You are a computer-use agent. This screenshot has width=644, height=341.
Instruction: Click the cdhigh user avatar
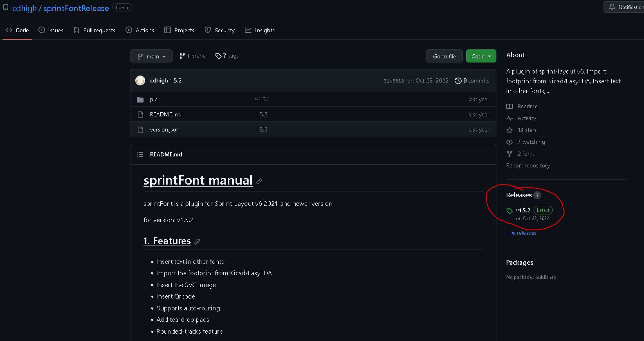coord(140,81)
